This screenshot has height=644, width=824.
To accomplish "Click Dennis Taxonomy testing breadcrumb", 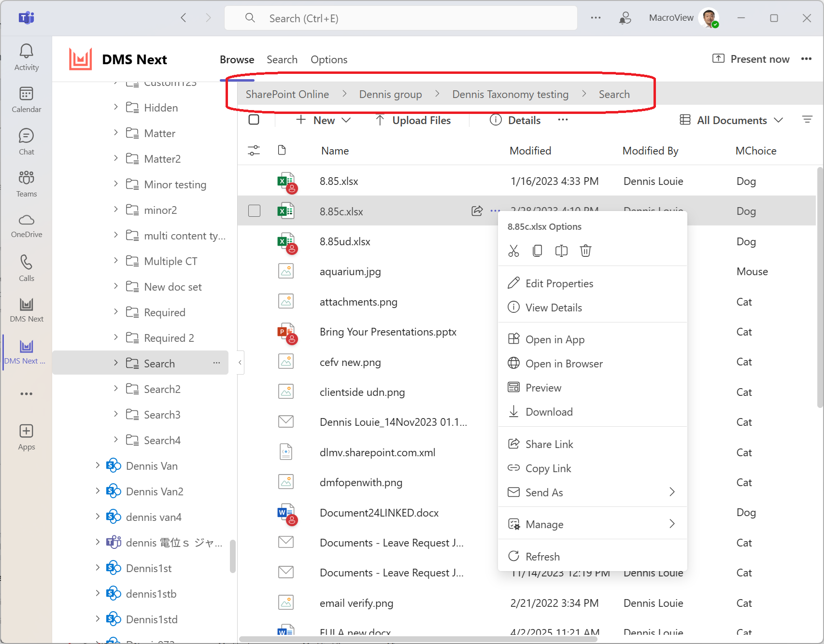I will [510, 94].
